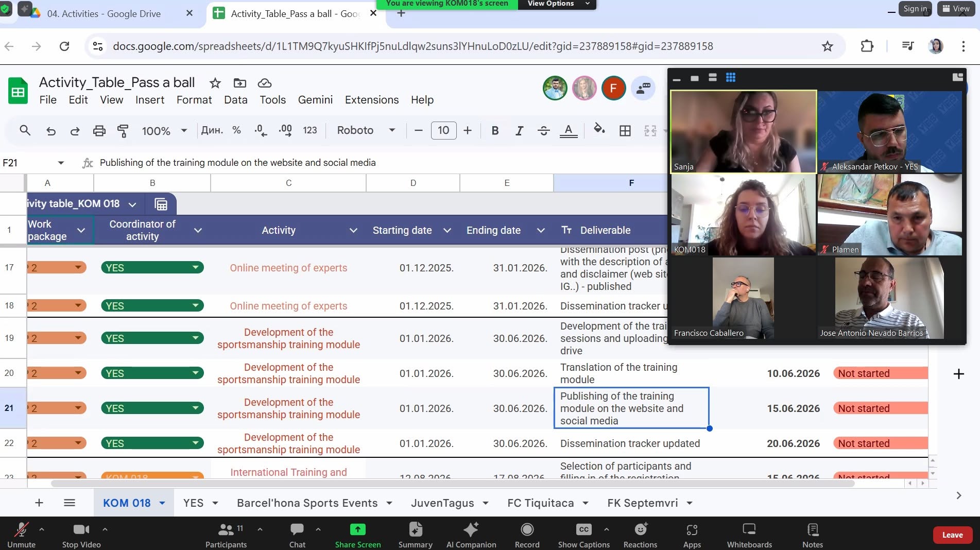Click the Share Screen button
980x550 pixels.
357,535
